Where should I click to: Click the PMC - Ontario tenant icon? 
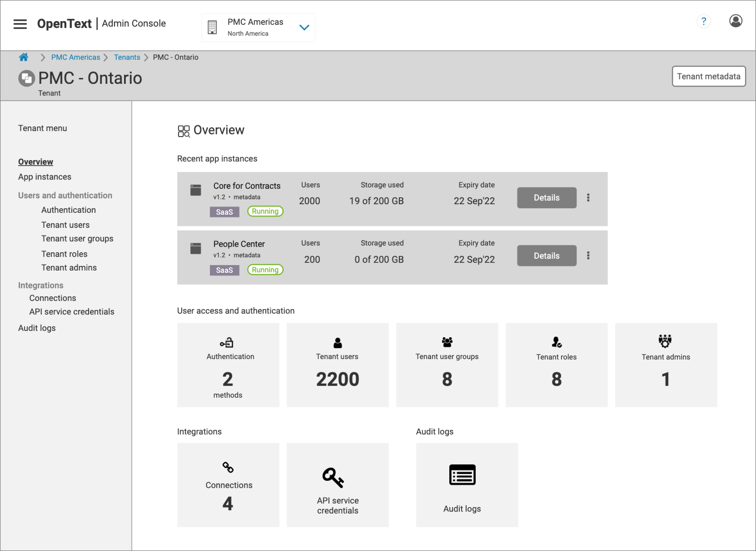pos(27,78)
